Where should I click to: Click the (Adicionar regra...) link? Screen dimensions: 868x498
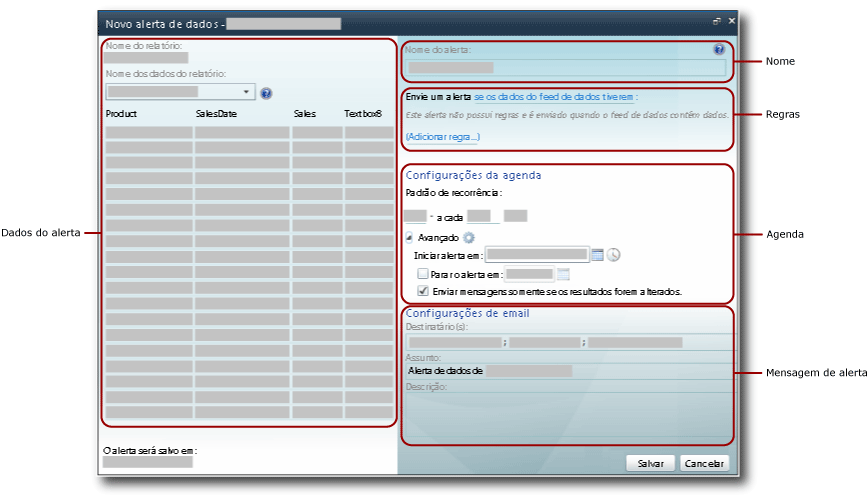pos(443,136)
